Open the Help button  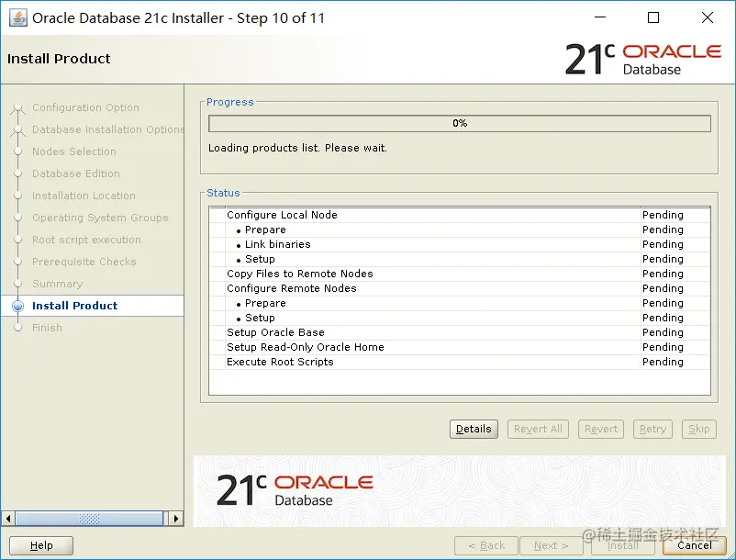point(41,545)
